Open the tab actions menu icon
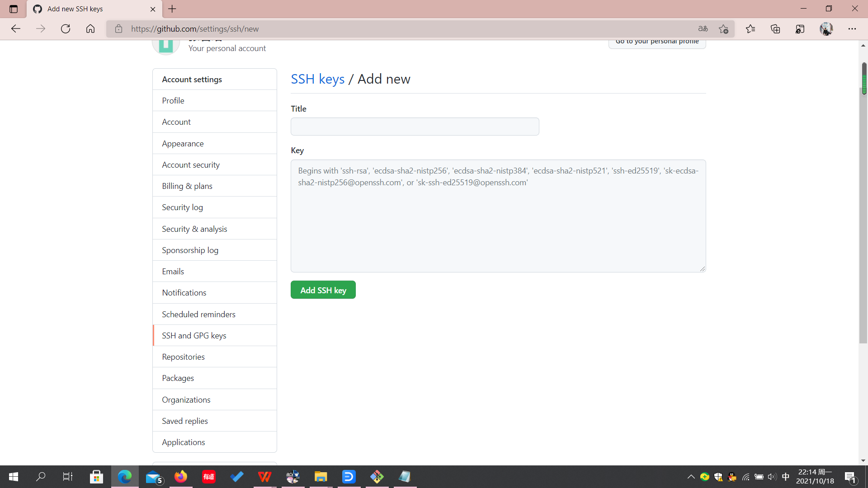This screenshot has height=488, width=868. click(x=14, y=9)
